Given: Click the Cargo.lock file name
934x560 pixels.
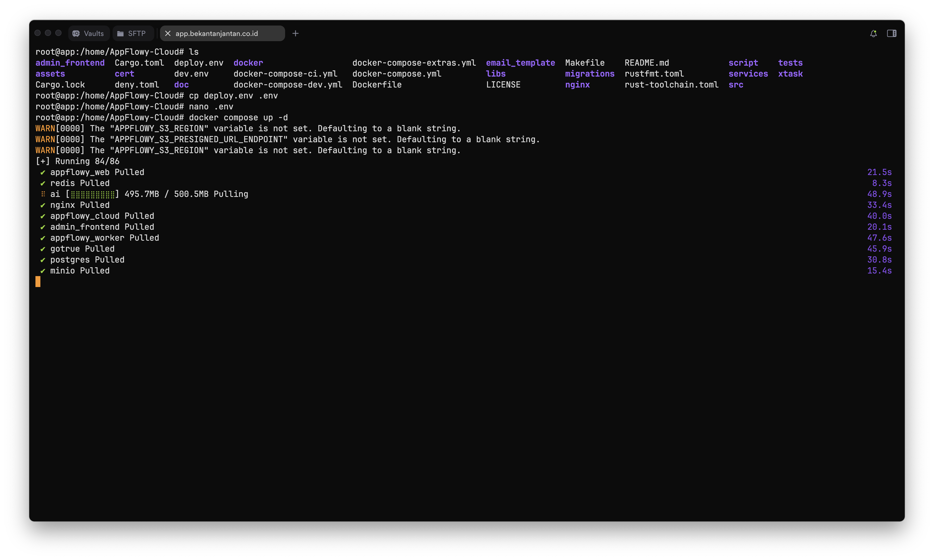Looking at the screenshot, I should click(x=60, y=85).
